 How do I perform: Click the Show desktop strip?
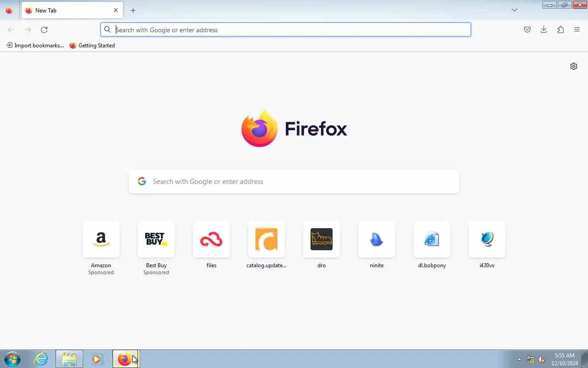click(x=584, y=359)
